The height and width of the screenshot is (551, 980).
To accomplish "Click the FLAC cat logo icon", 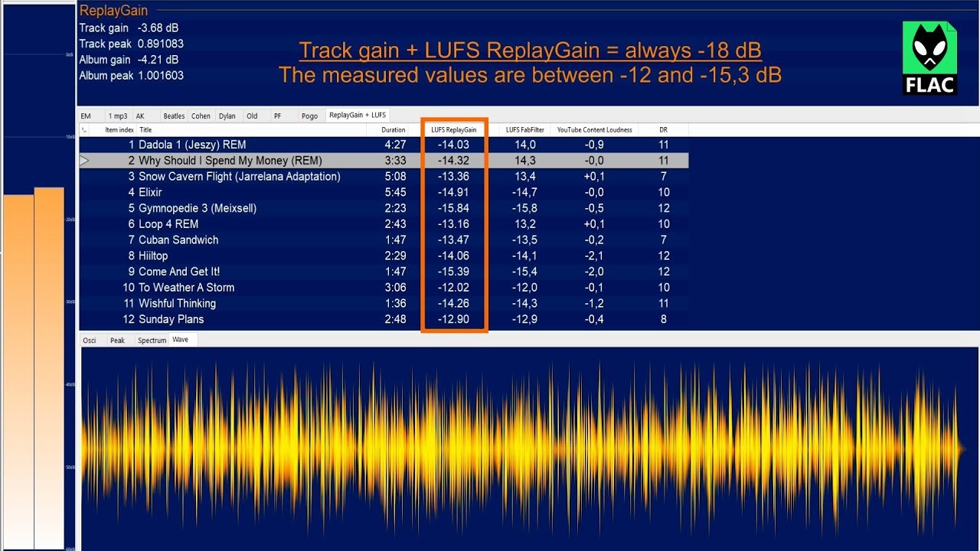I will click(x=929, y=57).
